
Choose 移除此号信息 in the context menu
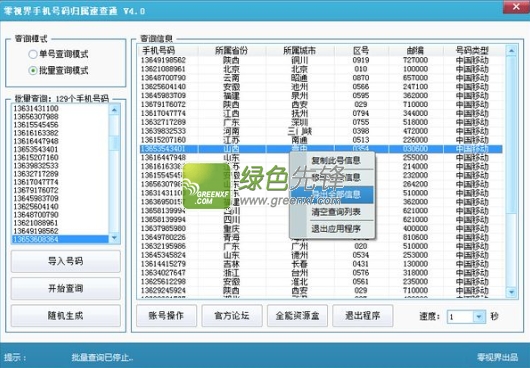coord(336,177)
